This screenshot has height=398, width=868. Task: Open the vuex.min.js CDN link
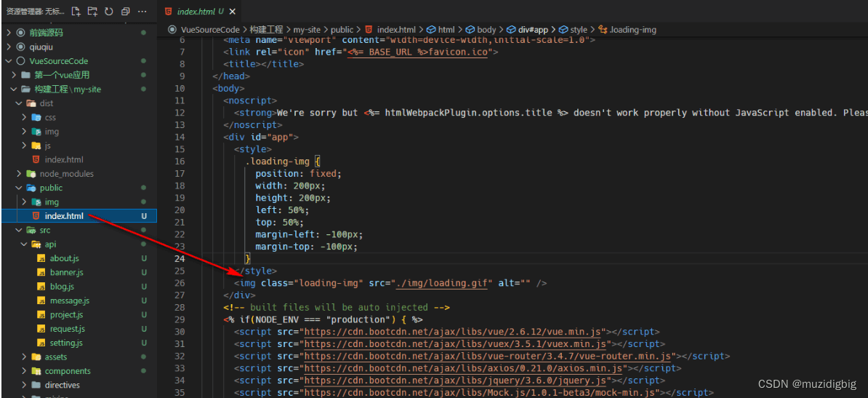pyautogui.click(x=456, y=344)
